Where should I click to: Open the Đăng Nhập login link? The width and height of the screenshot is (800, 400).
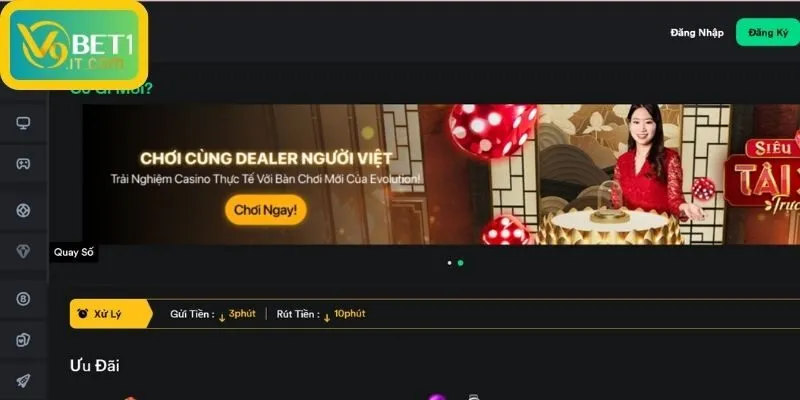(x=697, y=33)
